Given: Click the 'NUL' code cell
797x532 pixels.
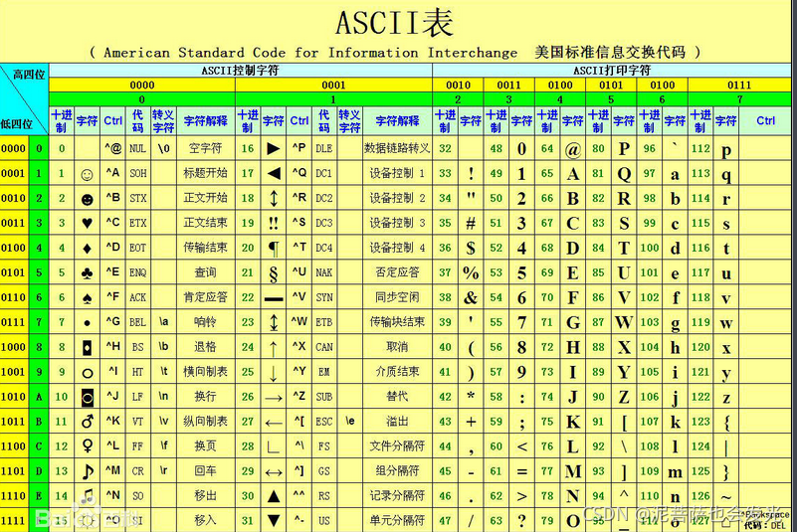Looking at the screenshot, I should click(x=137, y=149).
